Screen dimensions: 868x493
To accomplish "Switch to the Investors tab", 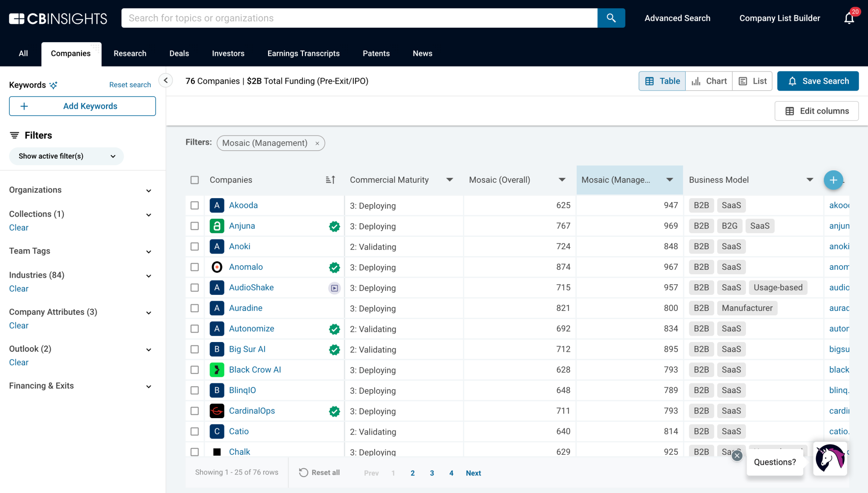I will 228,54.
